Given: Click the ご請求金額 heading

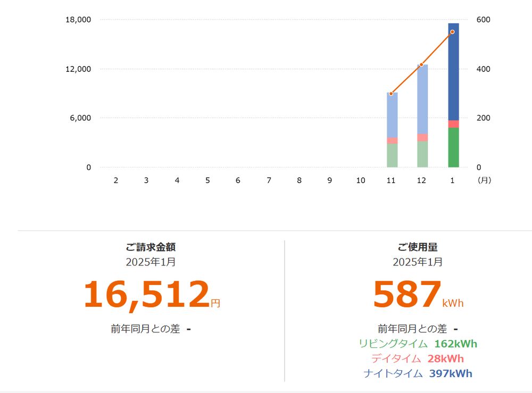Looking at the screenshot, I should (x=151, y=247).
